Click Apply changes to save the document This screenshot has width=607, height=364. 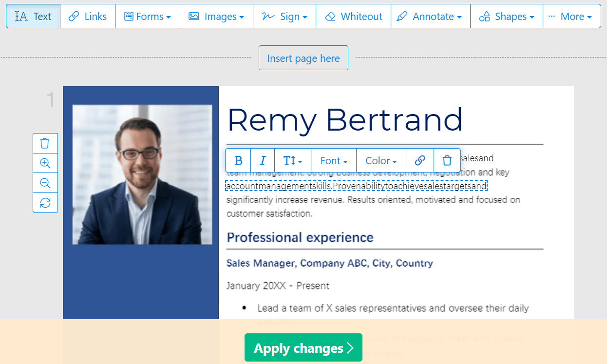click(x=303, y=347)
